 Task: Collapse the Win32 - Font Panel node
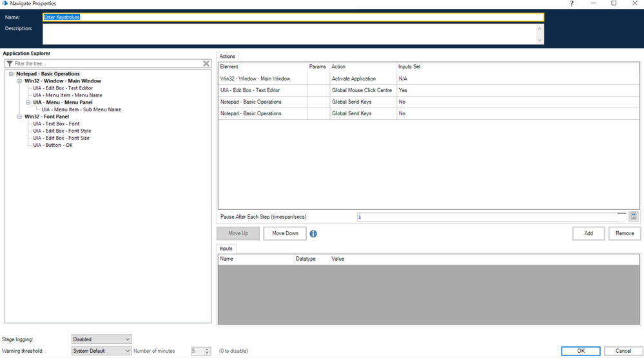pos(20,117)
